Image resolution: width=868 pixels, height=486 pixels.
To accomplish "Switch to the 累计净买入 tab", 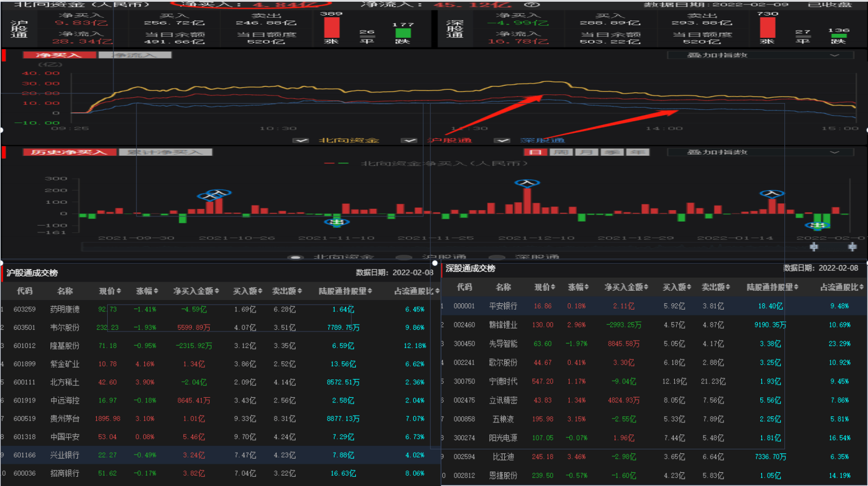I will click(166, 152).
